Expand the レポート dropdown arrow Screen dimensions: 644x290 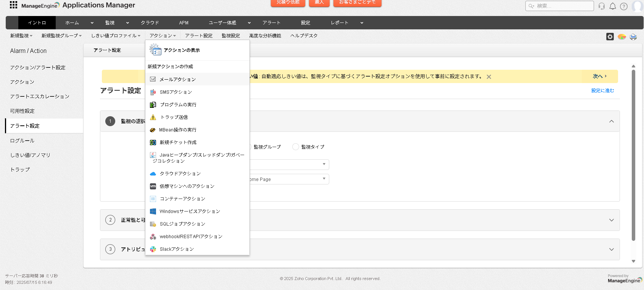(362, 23)
